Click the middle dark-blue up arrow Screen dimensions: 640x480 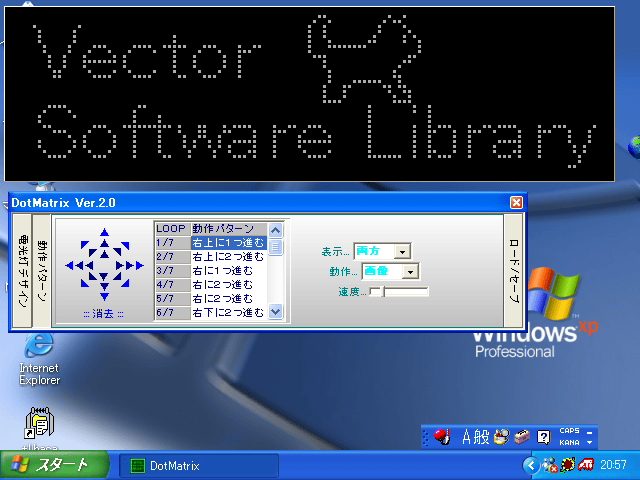[104, 243]
